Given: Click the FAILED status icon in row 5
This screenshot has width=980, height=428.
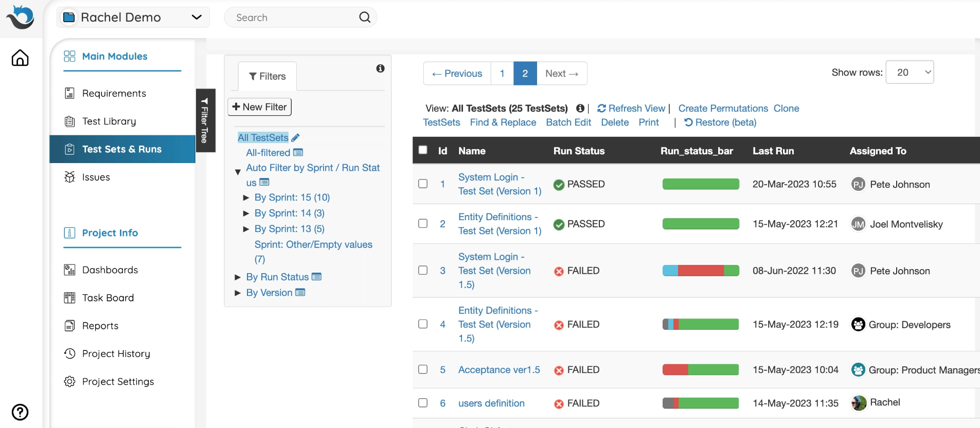Looking at the screenshot, I should tap(559, 370).
